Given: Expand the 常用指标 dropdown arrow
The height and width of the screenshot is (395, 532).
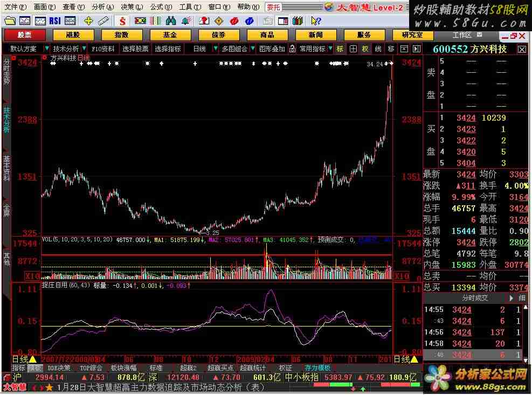Looking at the screenshot, I should point(330,48).
